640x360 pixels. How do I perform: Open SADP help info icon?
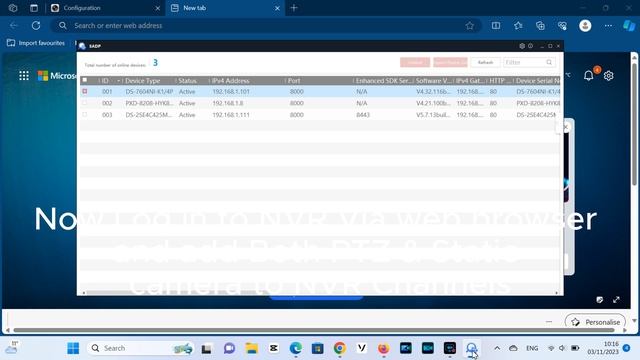pyautogui.click(x=530, y=46)
